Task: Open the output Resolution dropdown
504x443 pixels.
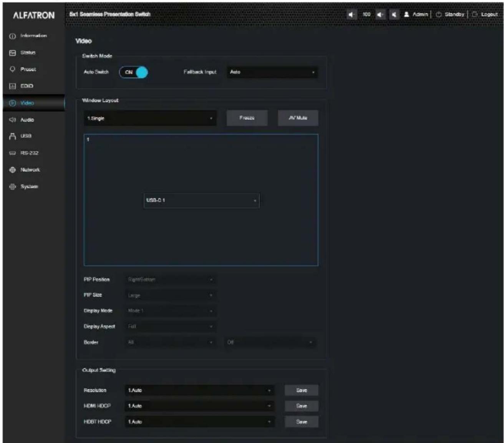Action: pos(200,390)
